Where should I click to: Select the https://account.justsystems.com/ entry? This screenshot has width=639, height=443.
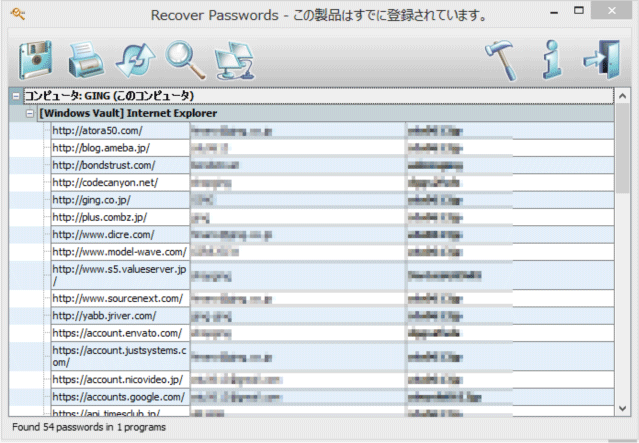point(120,356)
